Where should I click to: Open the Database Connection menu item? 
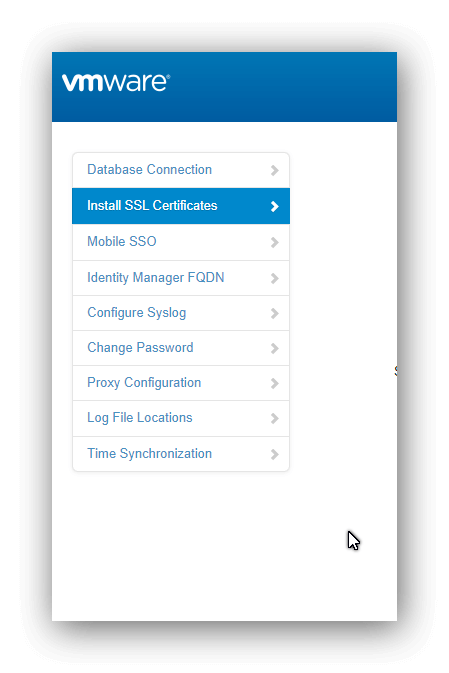(x=181, y=170)
